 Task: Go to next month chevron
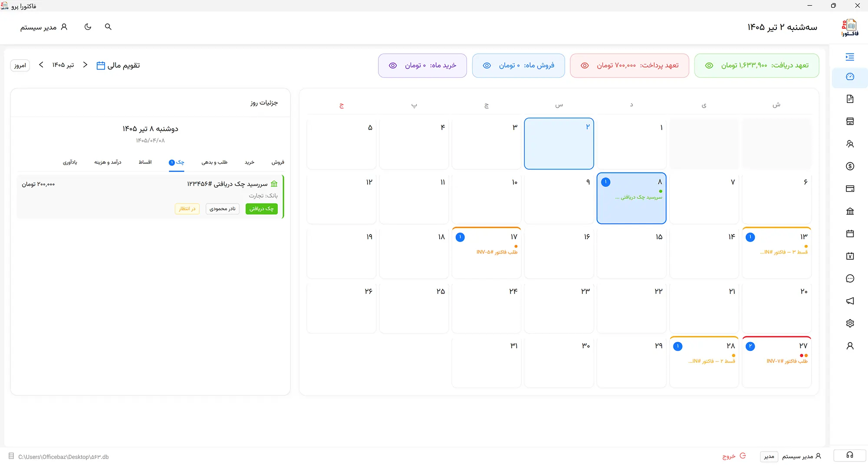click(x=41, y=65)
